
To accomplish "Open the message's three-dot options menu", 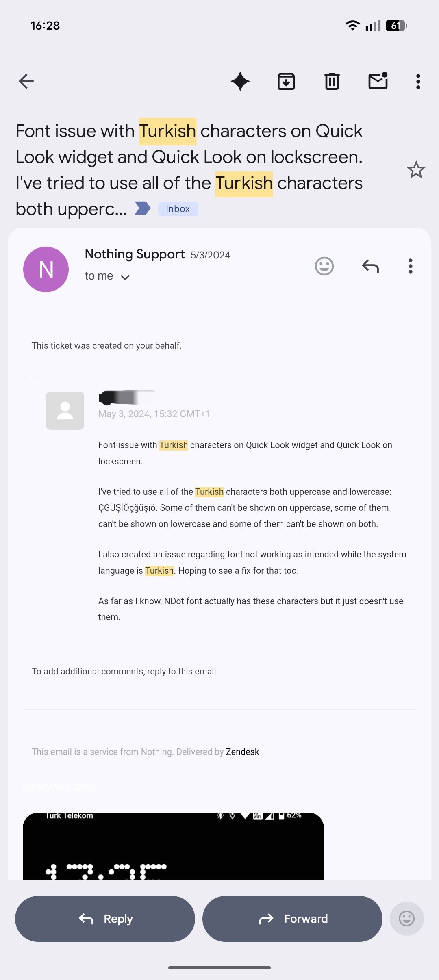I will [x=411, y=267].
